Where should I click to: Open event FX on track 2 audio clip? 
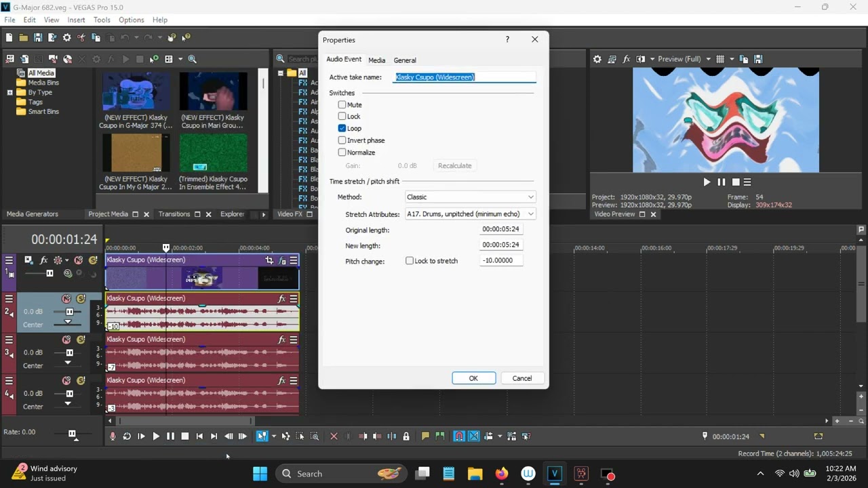pos(281,299)
